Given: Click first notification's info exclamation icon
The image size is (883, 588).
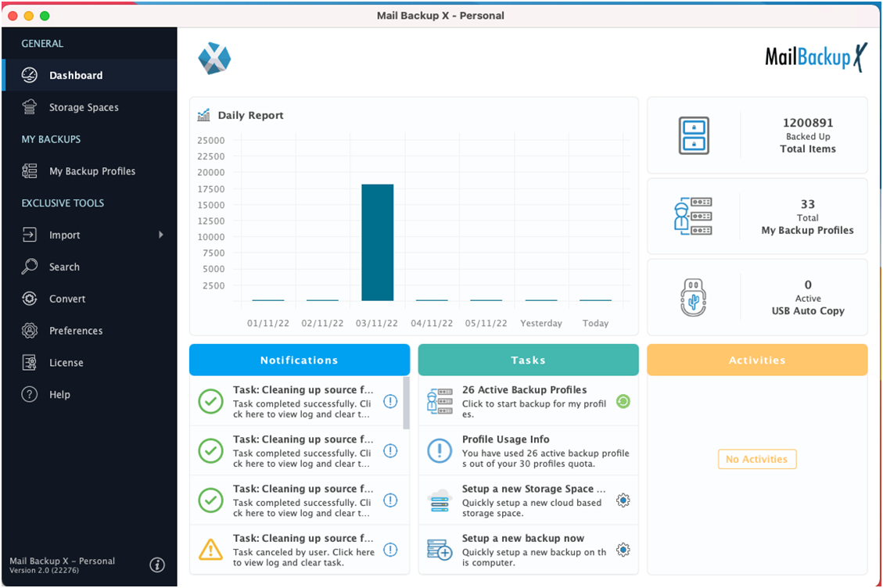Looking at the screenshot, I should [x=390, y=402].
